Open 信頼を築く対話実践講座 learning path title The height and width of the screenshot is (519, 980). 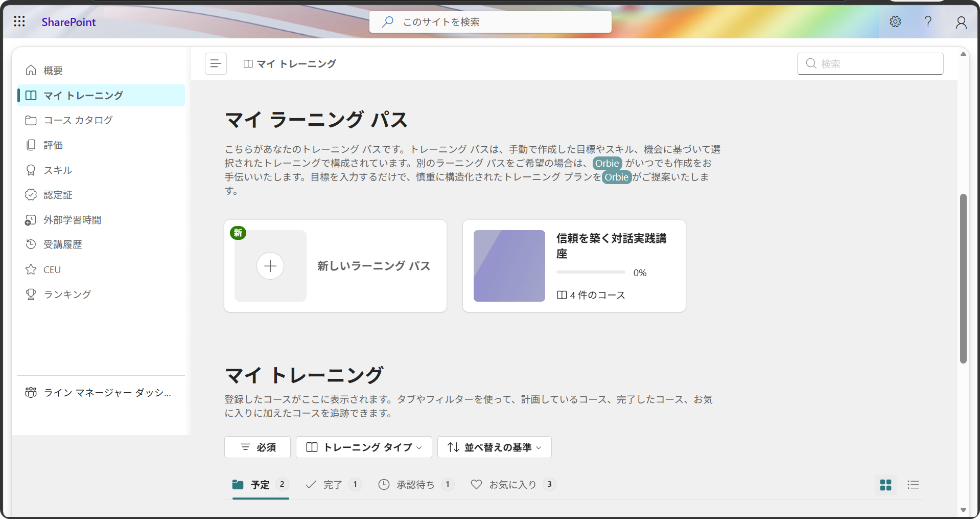pyautogui.click(x=611, y=246)
